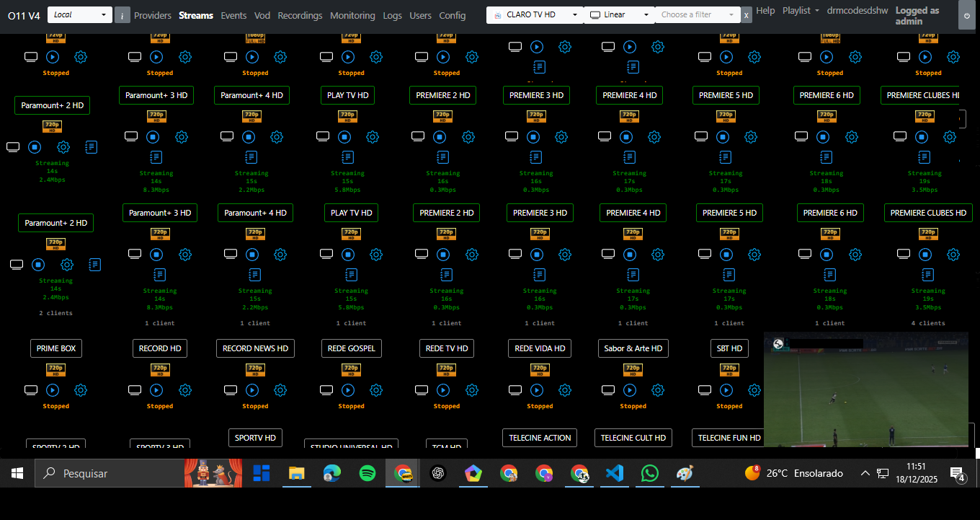980x520 pixels.
Task: Open the stream log icon for PREMIERE 2 HD
Action: pyautogui.click(x=446, y=274)
